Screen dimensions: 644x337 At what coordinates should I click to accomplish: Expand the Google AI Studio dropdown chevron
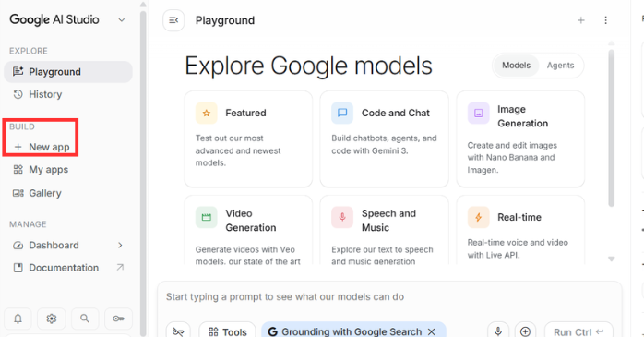tap(122, 19)
